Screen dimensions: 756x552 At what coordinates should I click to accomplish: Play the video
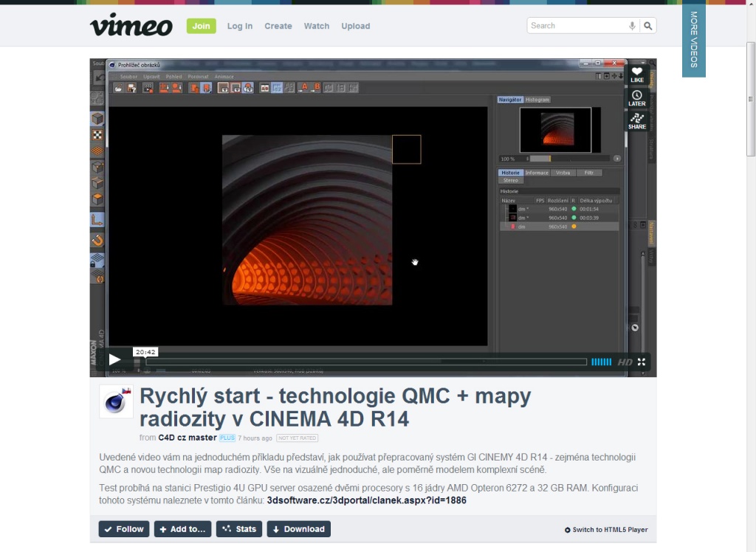click(x=114, y=359)
